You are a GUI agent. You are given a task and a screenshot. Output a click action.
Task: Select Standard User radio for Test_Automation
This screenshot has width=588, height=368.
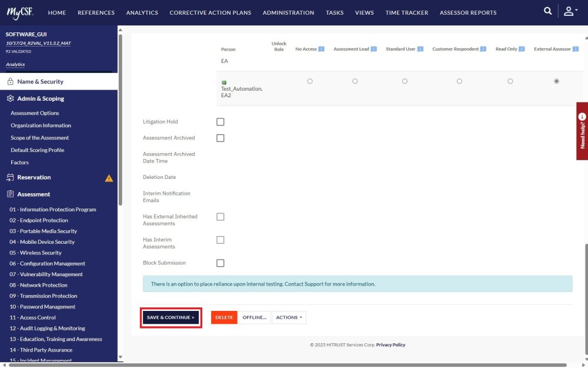(405, 81)
